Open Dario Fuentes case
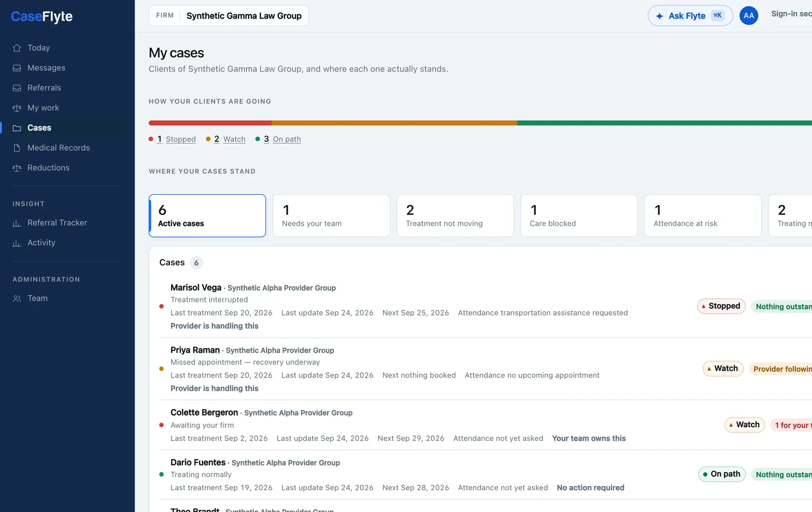 tap(198, 462)
